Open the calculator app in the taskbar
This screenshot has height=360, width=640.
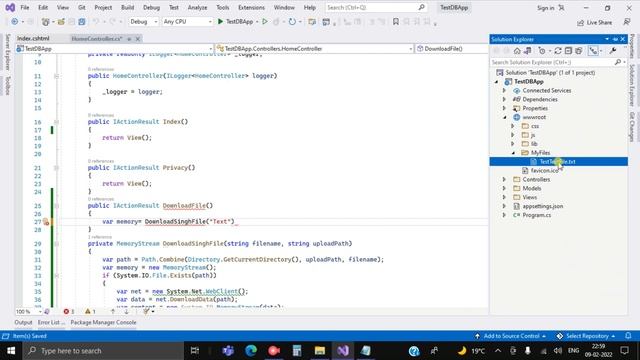(297, 351)
